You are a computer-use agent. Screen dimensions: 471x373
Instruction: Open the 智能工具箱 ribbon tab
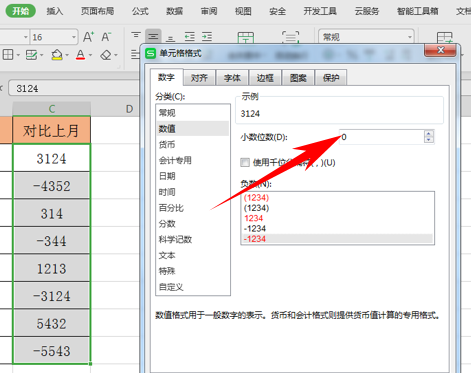[x=417, y=11]
